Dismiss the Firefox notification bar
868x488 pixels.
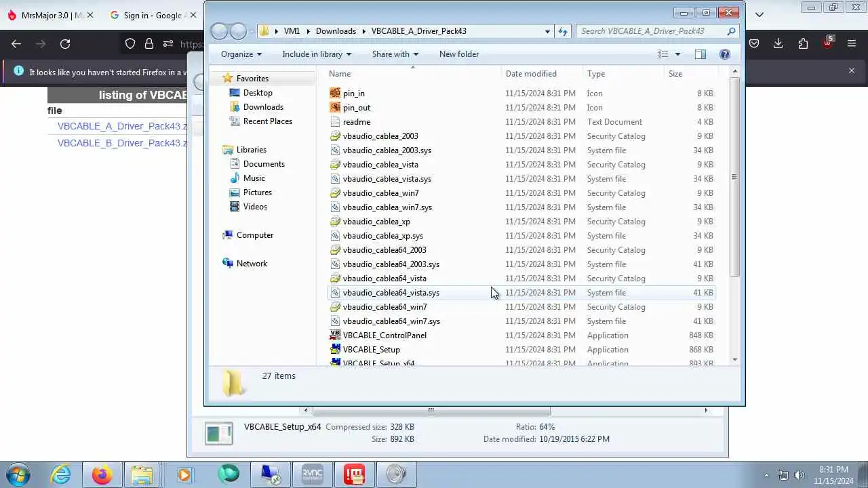(852, 70)
